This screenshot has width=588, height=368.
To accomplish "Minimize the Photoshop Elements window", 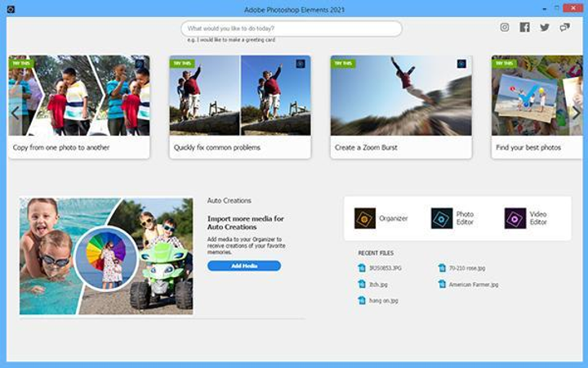I will coord(544,8).
